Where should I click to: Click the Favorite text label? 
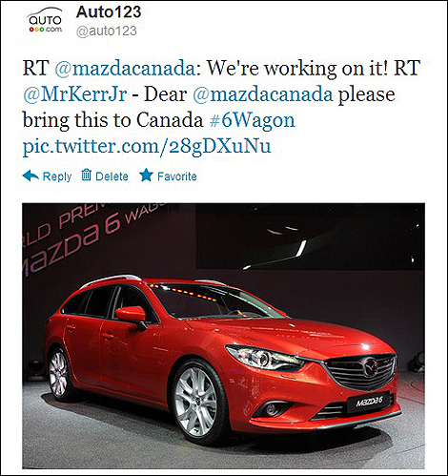tap(177, 176)
